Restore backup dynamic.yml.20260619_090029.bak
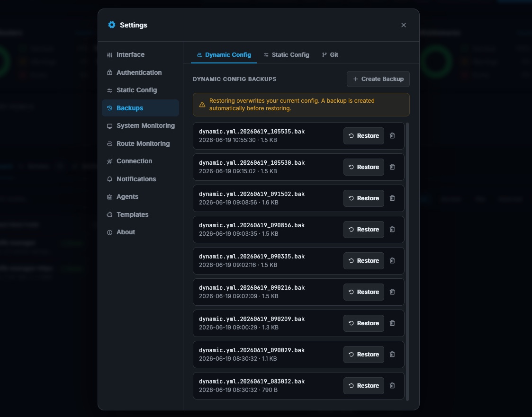Viewport: 532px width, 417px height. tap(364, 354)
